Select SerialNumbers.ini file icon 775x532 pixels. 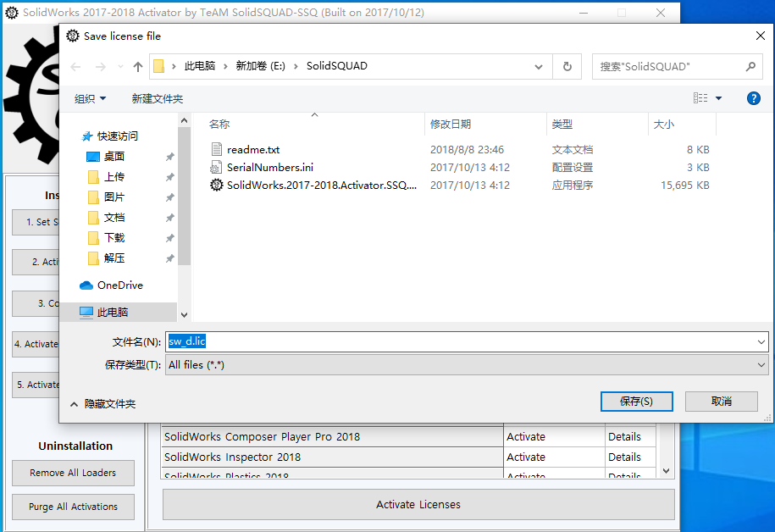[x=217, y=167]
